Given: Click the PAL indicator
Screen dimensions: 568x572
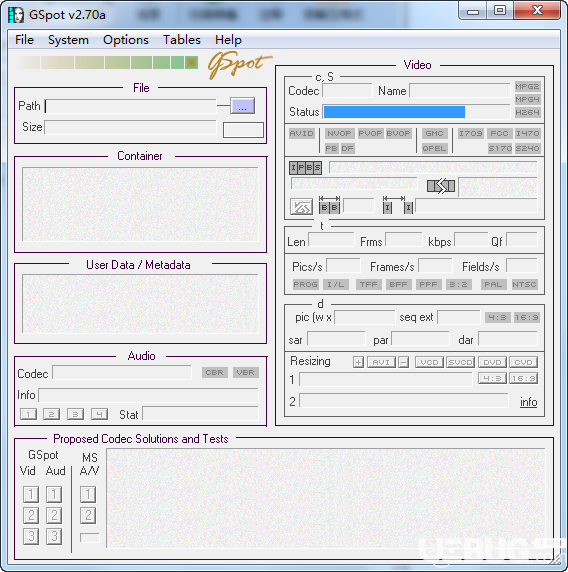Looking at the screenshot, I should pyautogui.click(x=493, y=284).
